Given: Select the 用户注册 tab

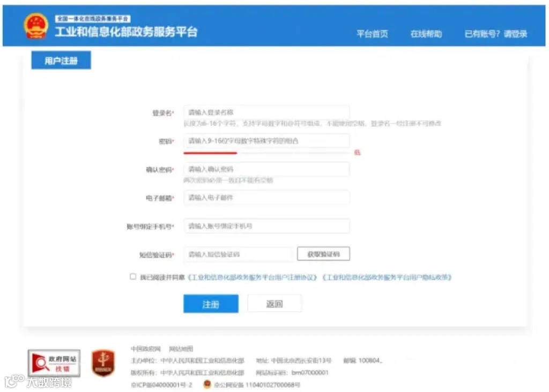Looking at the screenshot, I should [61, 60].
